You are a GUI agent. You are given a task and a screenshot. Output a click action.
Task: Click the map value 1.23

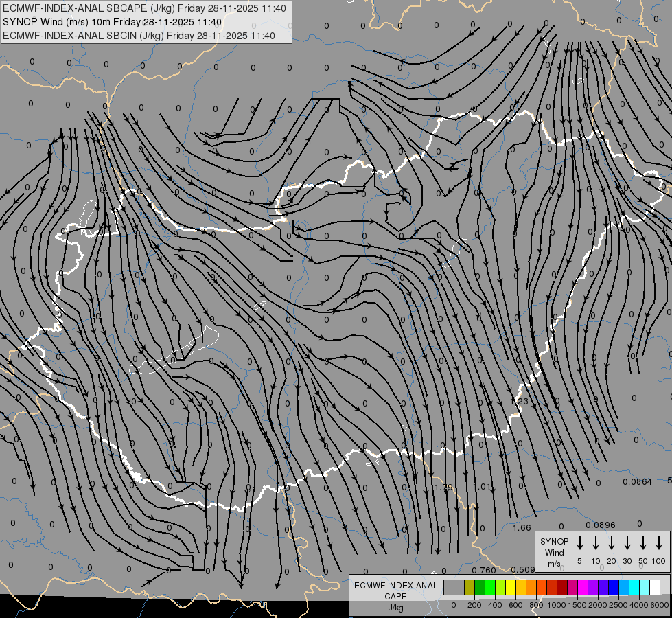click(x=520, y=402)
